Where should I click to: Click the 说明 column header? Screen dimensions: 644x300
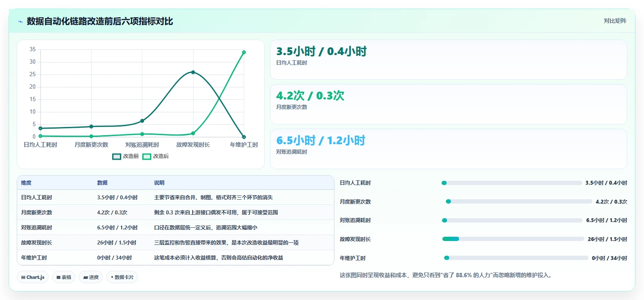pyautogui.click(x=159, y=183)
